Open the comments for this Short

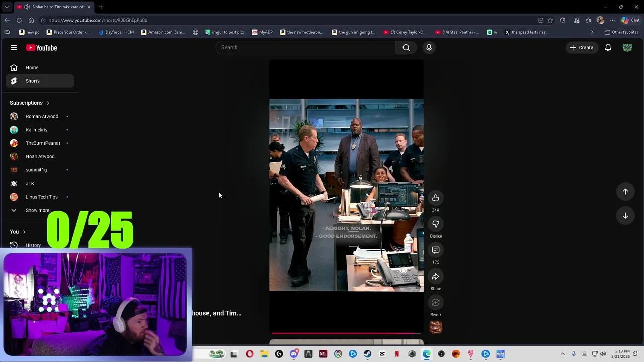click(436, 250)
